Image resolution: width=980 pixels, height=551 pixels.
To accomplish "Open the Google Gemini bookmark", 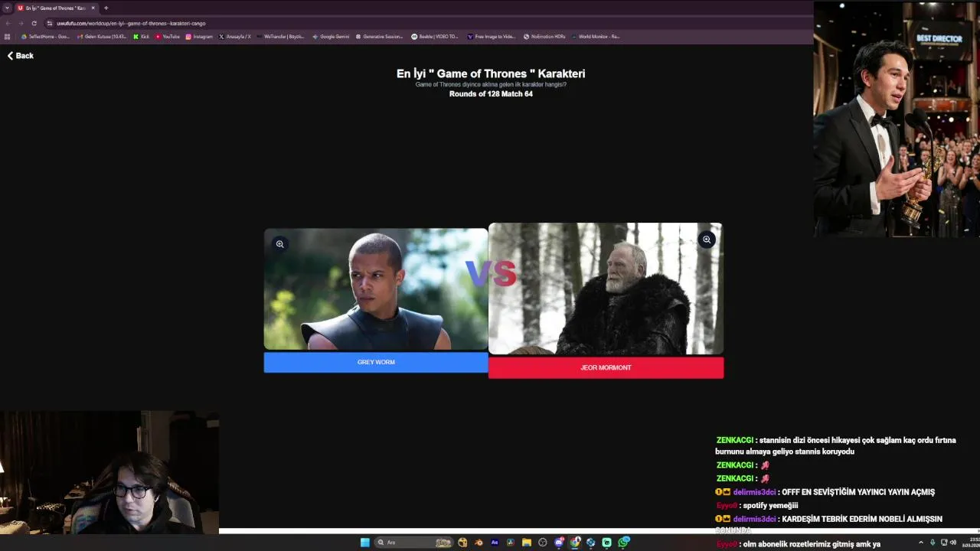I will click(x=331, y=37).
